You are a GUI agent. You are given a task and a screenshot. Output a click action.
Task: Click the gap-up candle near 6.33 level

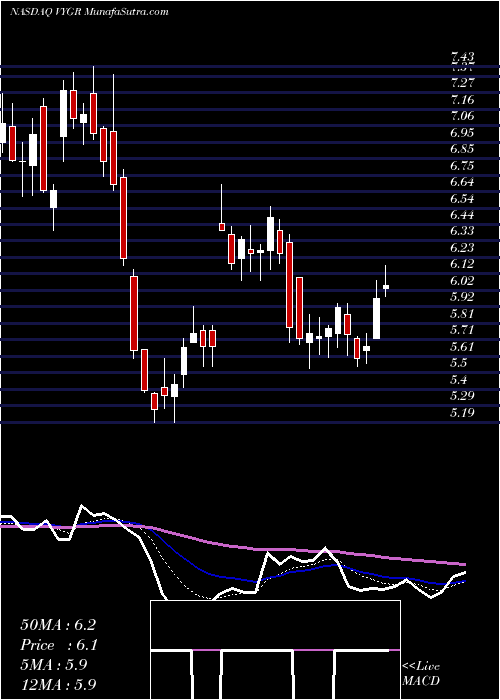tap(221, 227)
